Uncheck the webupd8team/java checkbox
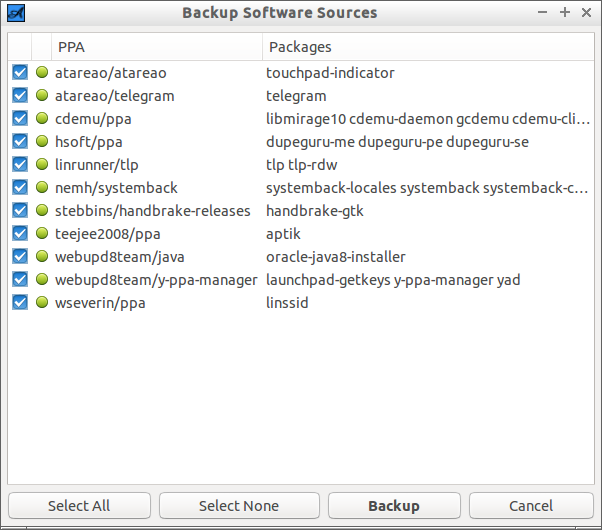 [20, 256]
